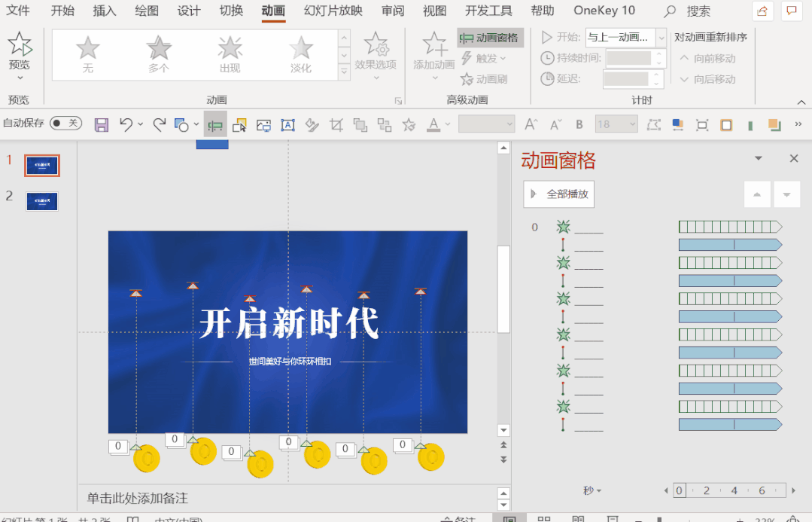Toggle the AutoSave (自动保存) switch

66,123
